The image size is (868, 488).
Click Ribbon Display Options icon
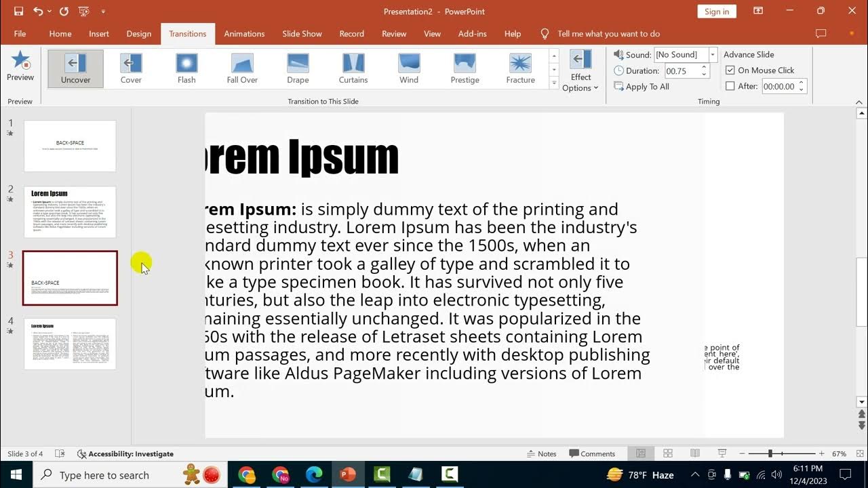[758, 11]
